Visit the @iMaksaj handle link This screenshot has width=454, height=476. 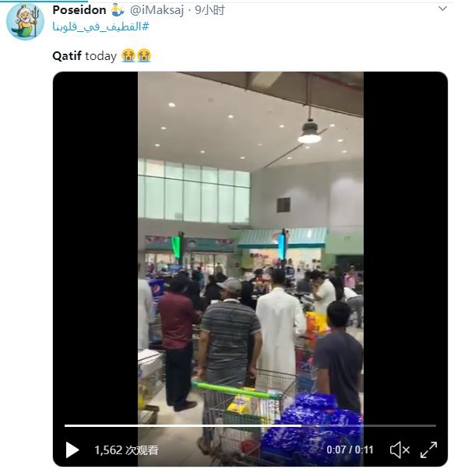[x=157, y=10]
